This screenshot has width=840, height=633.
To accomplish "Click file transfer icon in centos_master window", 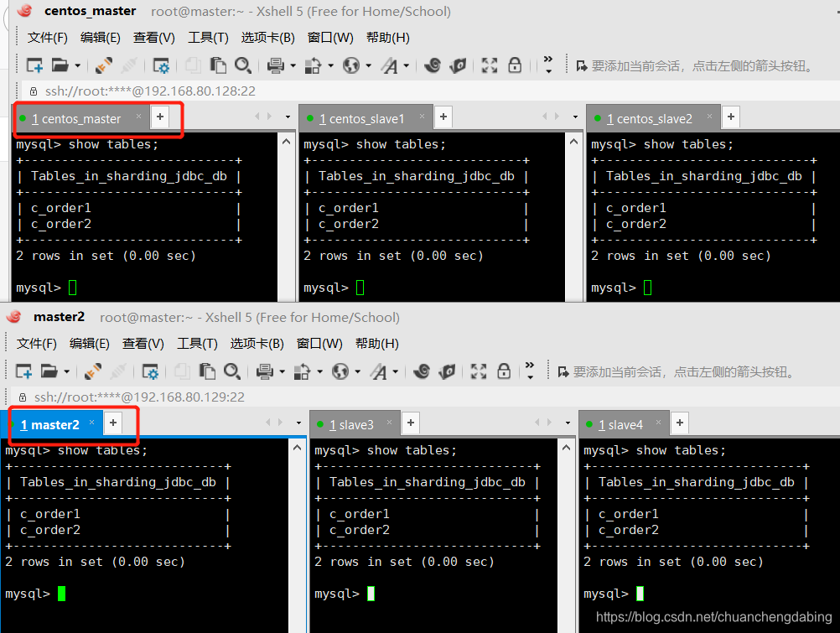I will 313,65.
